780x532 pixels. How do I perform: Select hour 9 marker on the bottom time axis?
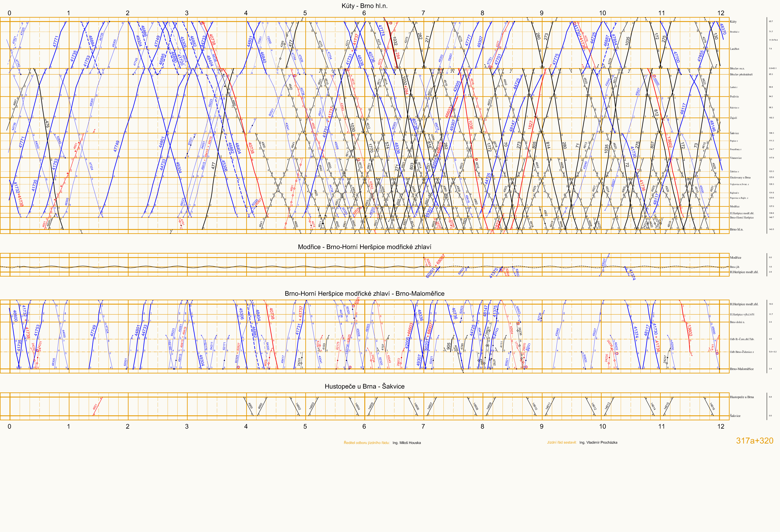pos(541,426)
